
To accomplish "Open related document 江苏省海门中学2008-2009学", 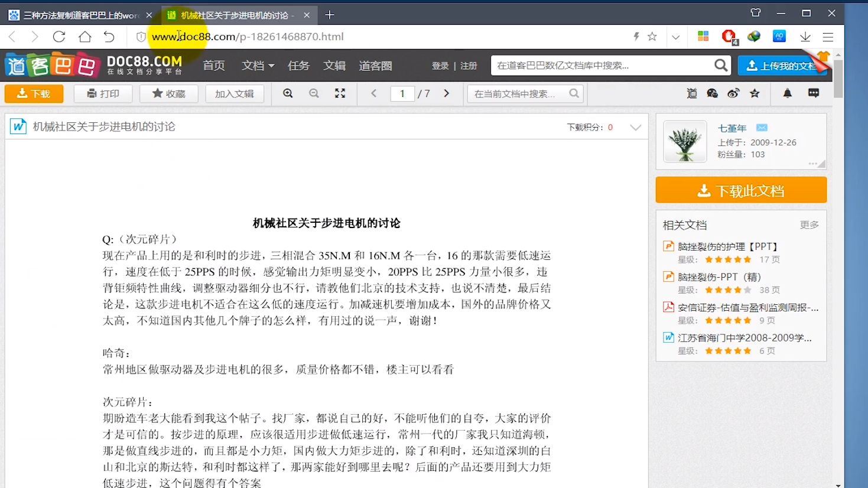I will (x=745, y=338).
